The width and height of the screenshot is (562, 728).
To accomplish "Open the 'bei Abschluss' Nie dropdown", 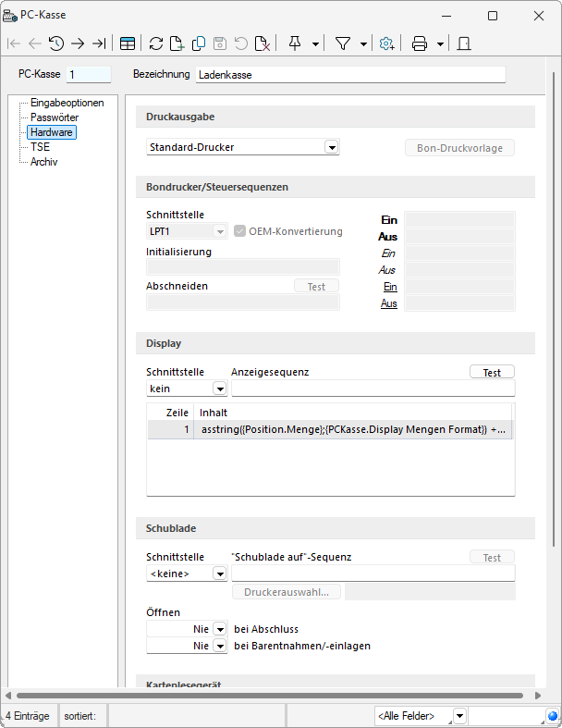I will tap(219, 629).
